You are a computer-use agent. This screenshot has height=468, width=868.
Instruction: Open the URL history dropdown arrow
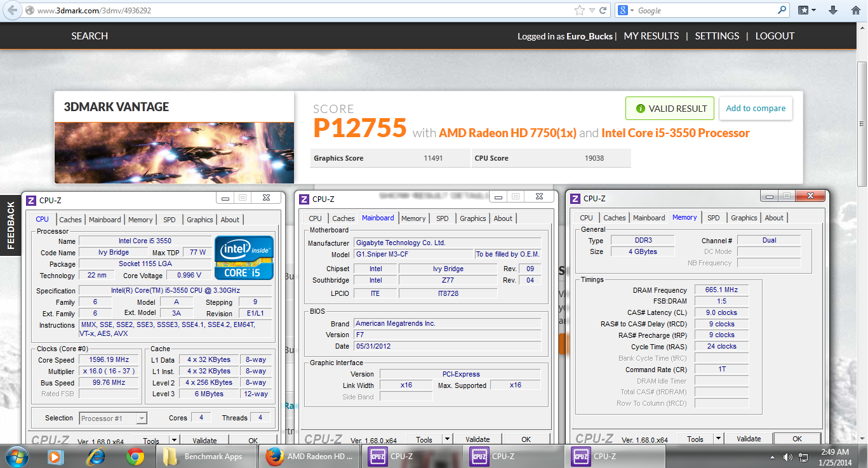[592, 10]
